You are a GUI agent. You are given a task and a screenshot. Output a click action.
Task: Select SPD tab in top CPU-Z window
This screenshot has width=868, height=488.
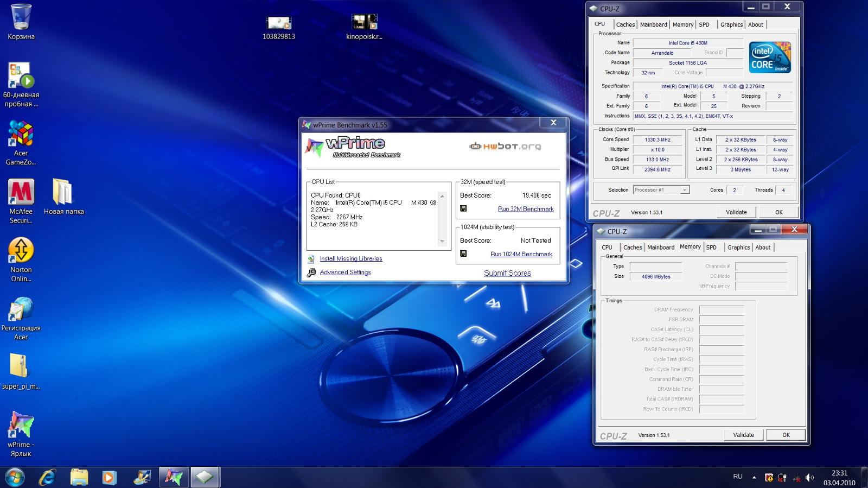(704, 24)
